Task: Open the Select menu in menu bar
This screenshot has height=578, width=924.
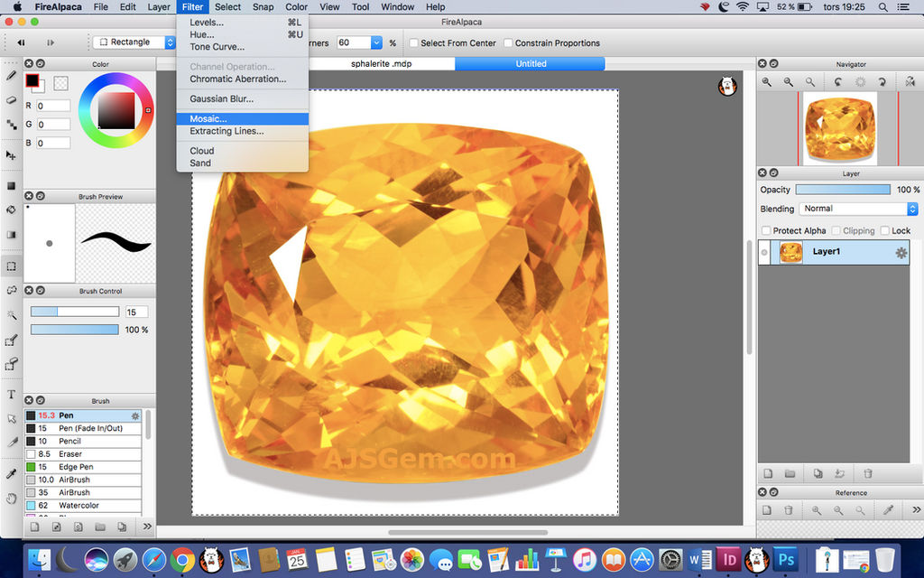Action: [227, 7]
